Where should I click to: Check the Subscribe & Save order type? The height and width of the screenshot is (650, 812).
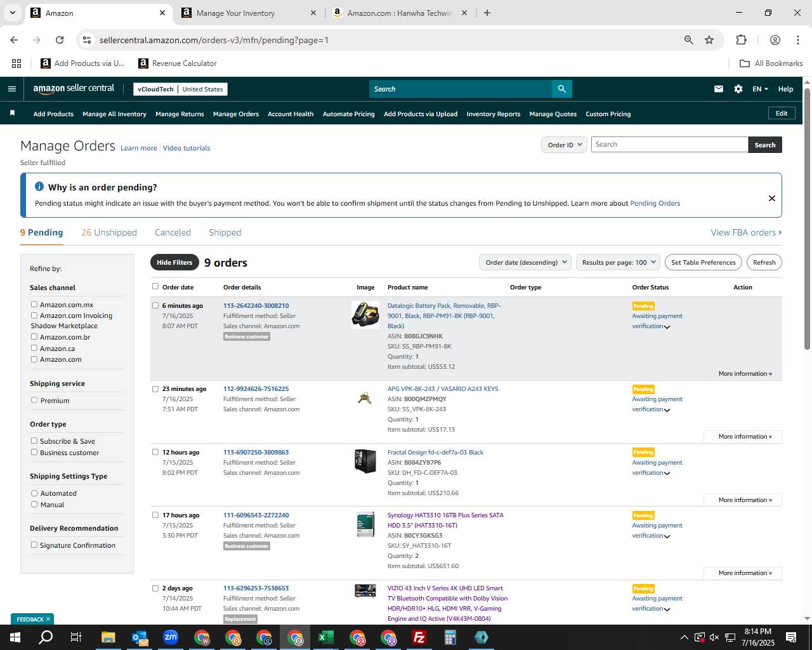pyautogui.click(x=34, y=441)
